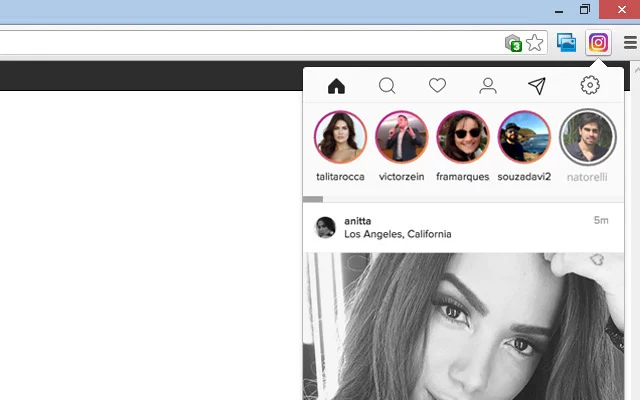Screen dimensions: 640x400
Task: Click the 5m post timestamp
Action: [601, 220]
